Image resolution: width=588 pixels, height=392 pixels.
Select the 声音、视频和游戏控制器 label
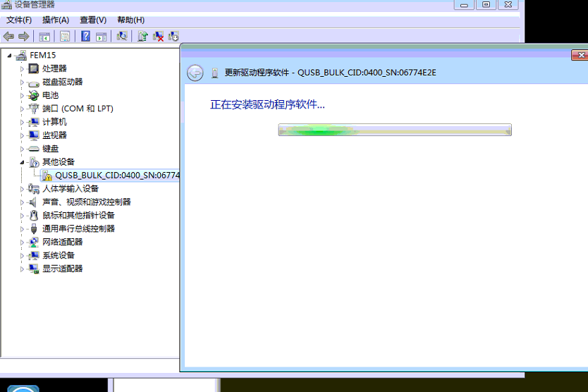coord(87,202)
